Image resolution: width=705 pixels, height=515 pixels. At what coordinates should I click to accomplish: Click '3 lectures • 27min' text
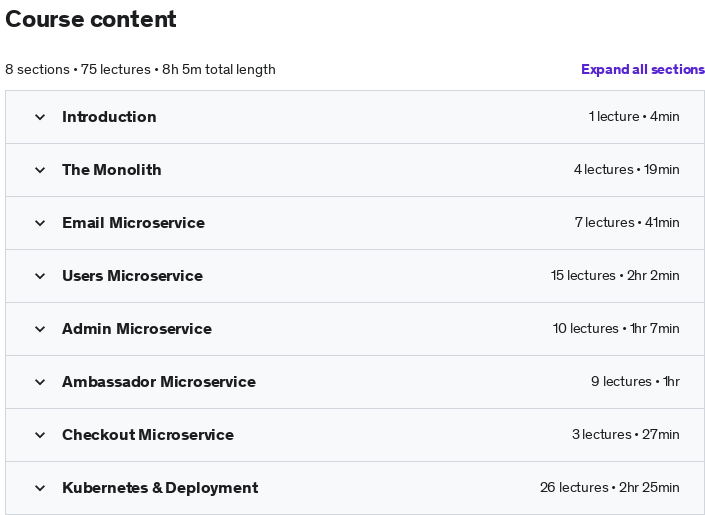click(625, 435)
